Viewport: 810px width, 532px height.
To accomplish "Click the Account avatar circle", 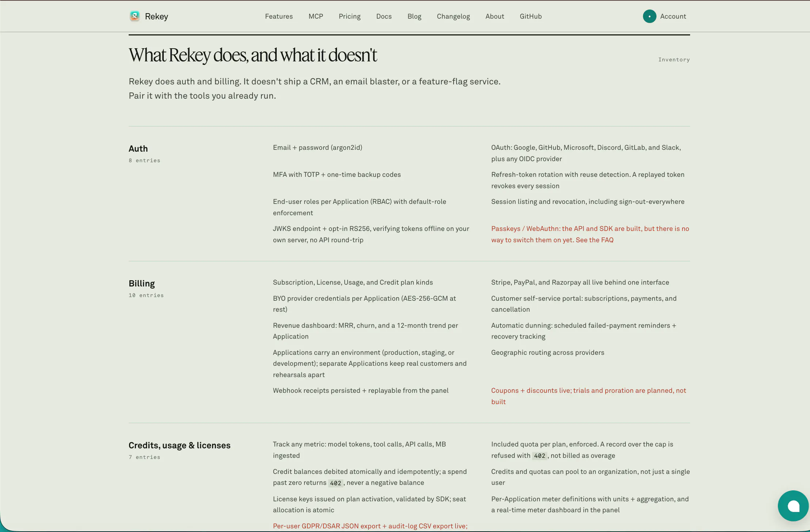I will tap(650, 16).
